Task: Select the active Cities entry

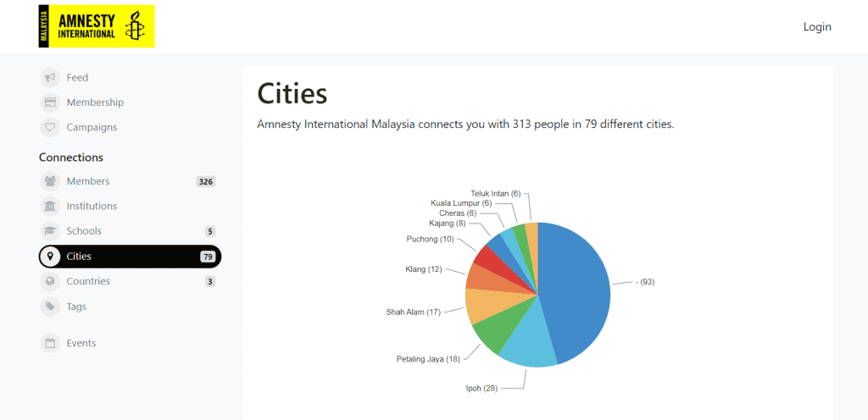Action: tap(130, 257)
